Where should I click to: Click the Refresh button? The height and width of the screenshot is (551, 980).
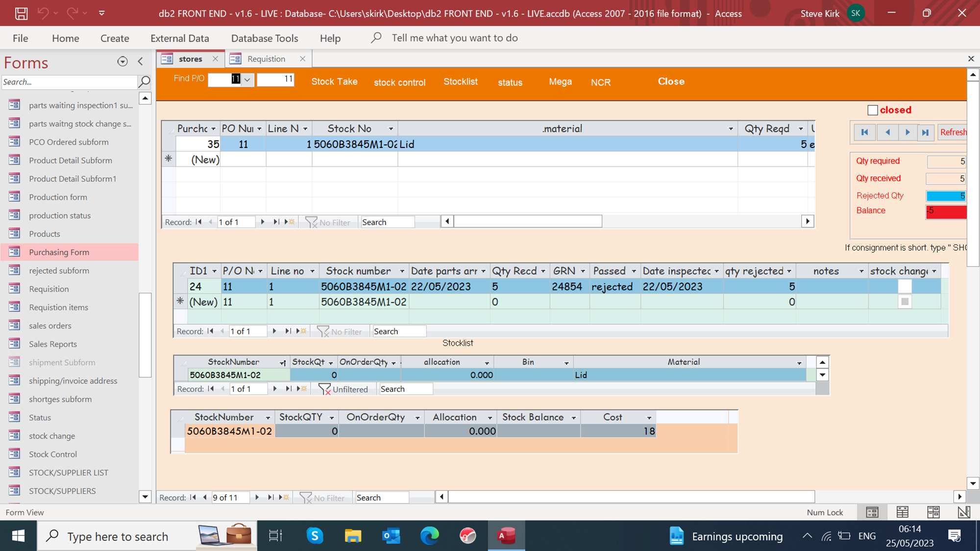[x=953, y=132]
